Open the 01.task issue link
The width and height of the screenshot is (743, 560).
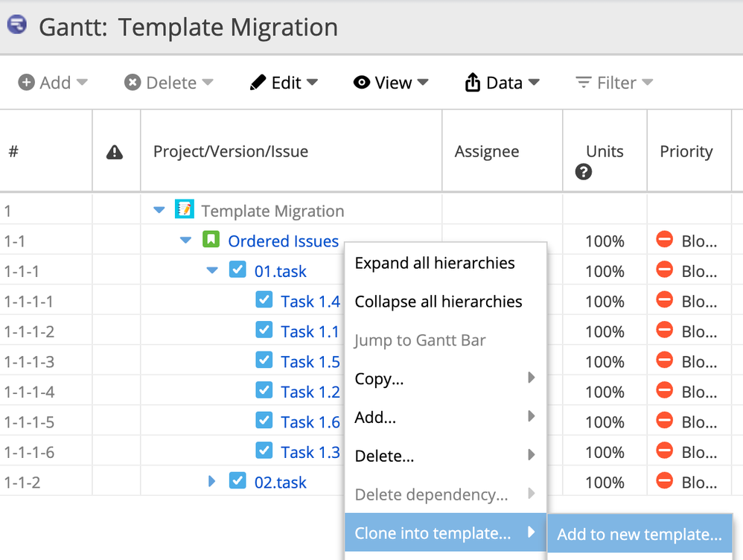[280, 271]
